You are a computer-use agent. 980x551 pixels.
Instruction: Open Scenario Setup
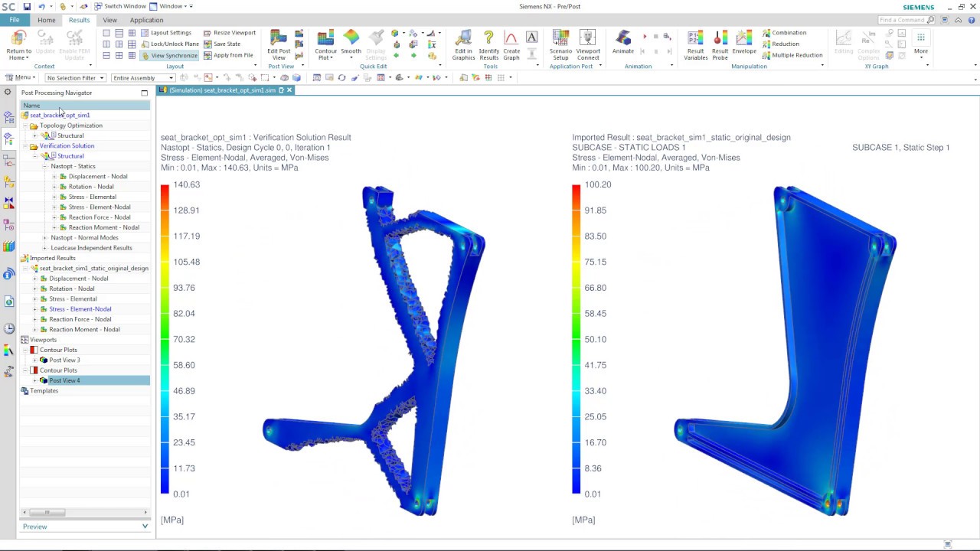[x=560, y=45]
